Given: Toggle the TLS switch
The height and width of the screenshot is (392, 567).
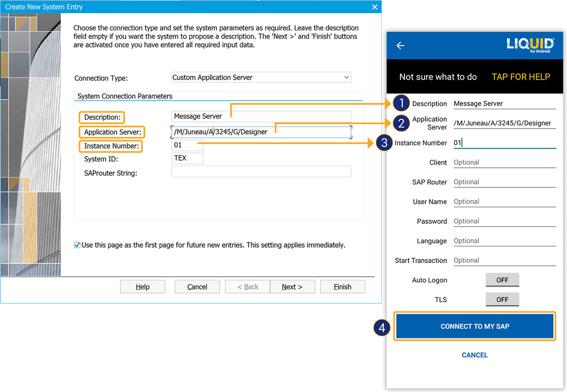Looking at the screenshot, I should tap(502, 299).
